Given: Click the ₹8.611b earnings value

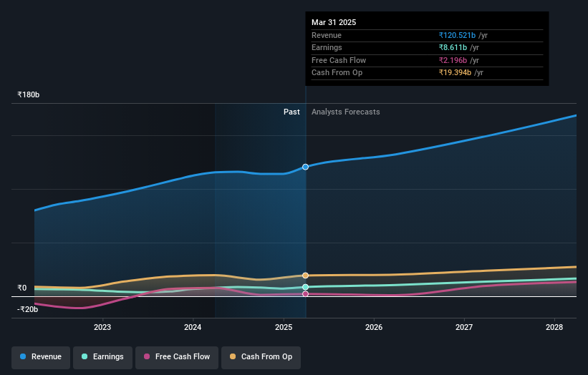Looking at the screenshot, I should 453,47.
